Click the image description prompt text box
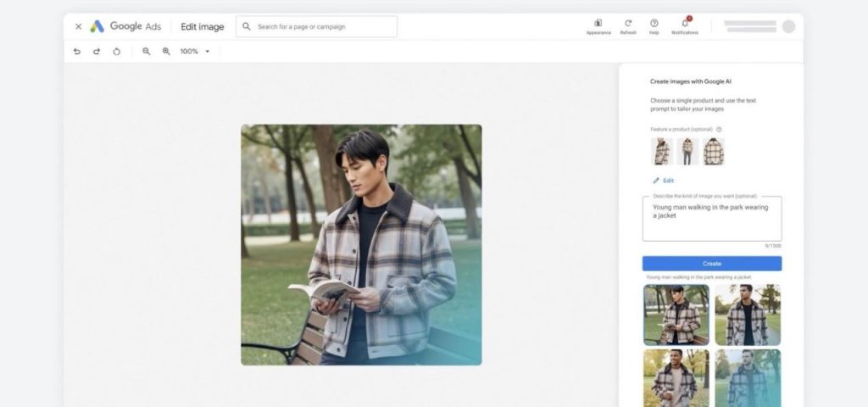The width and height of the screenshot is (868, 407). coord(712,219)
